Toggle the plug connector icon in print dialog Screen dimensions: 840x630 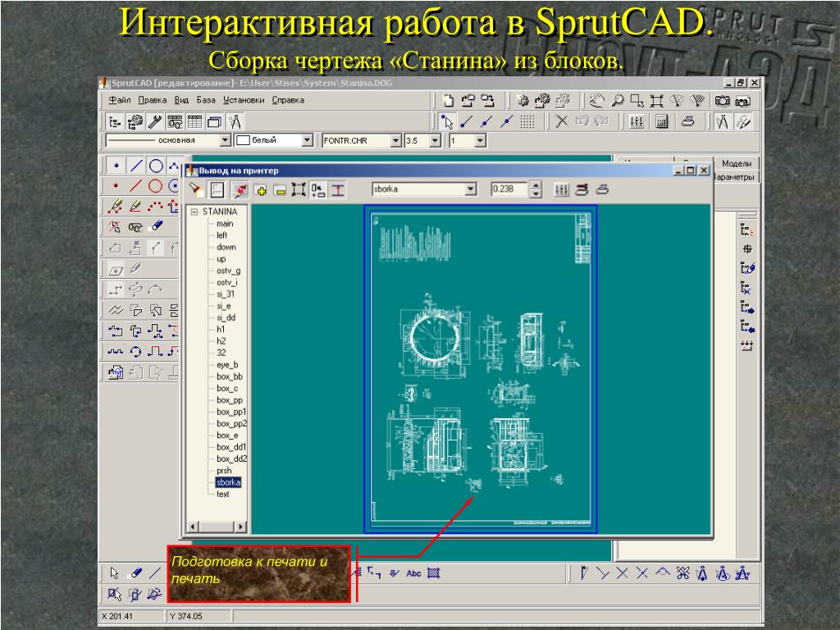(240, 189)
